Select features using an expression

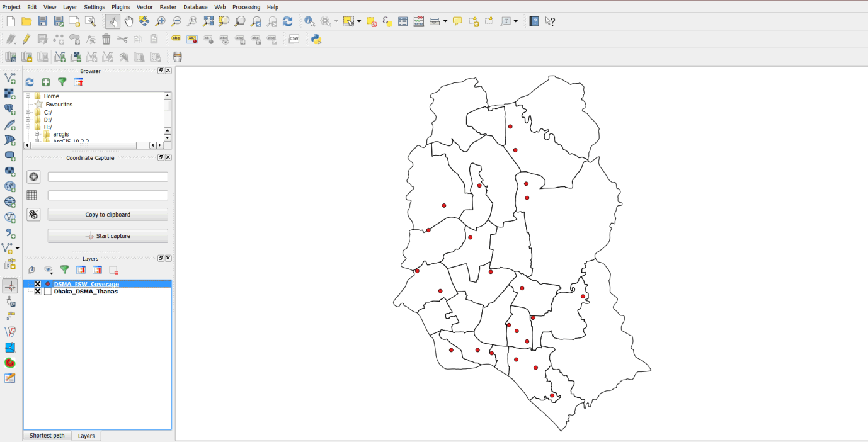pyautogui.click(x=387, y=21)
